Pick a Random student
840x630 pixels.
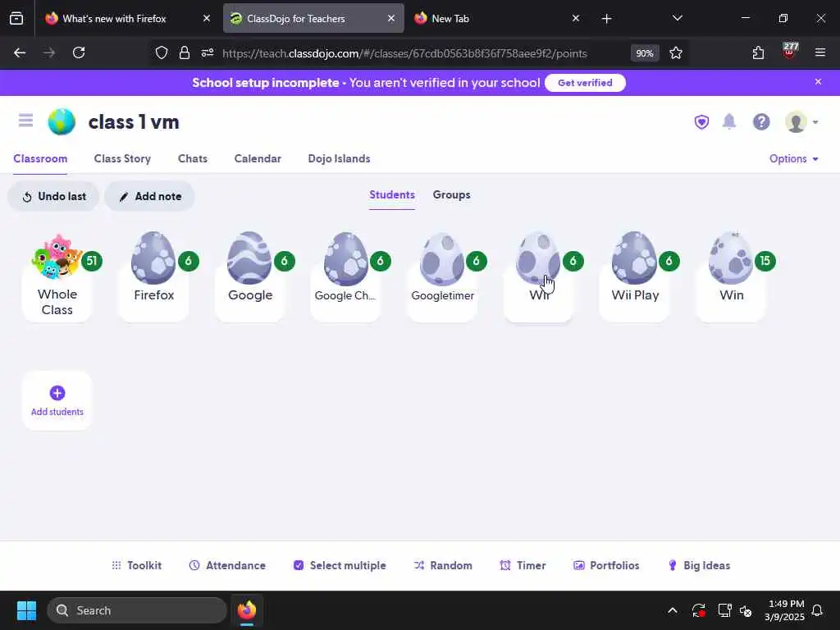point(443,565)
